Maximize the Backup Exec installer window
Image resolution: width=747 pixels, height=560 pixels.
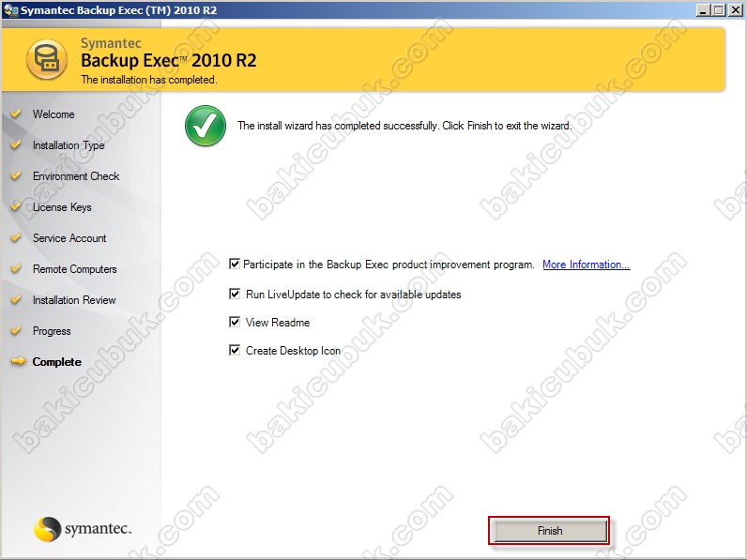(719, 10)
